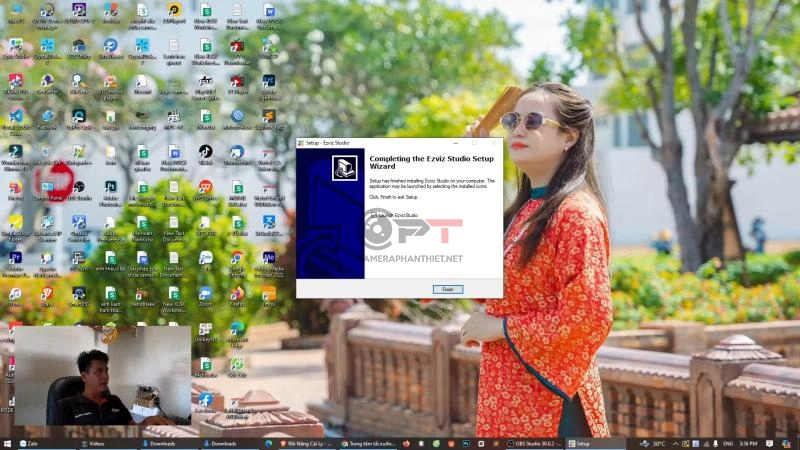Launch the Google Chrome desktop shortcut
Screen dimensions: 800x450
coord(237,264)
